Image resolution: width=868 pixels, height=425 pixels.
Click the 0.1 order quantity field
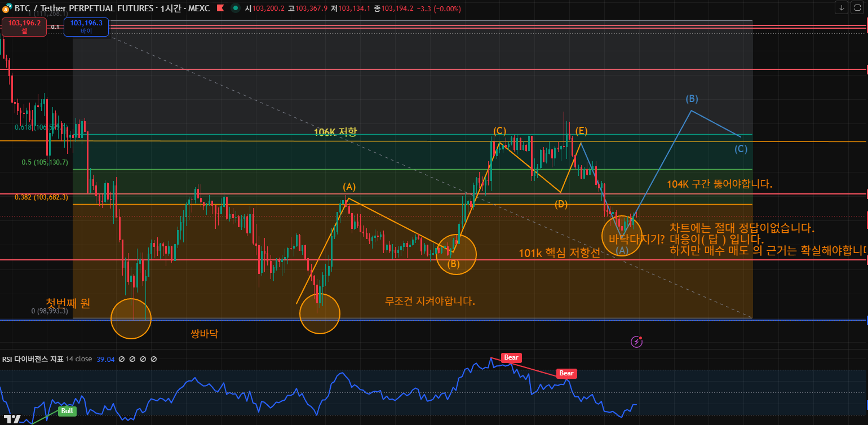tap(55, 26)
